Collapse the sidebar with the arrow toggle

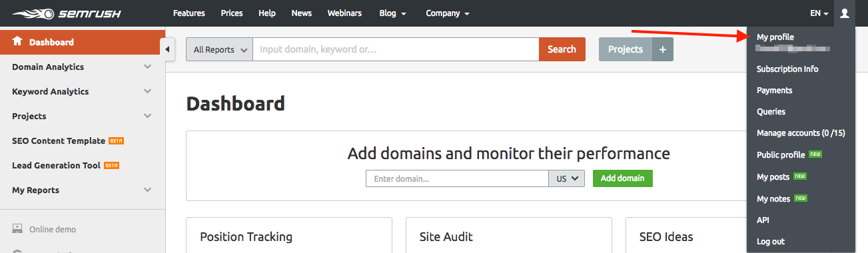tap(167, 49)
